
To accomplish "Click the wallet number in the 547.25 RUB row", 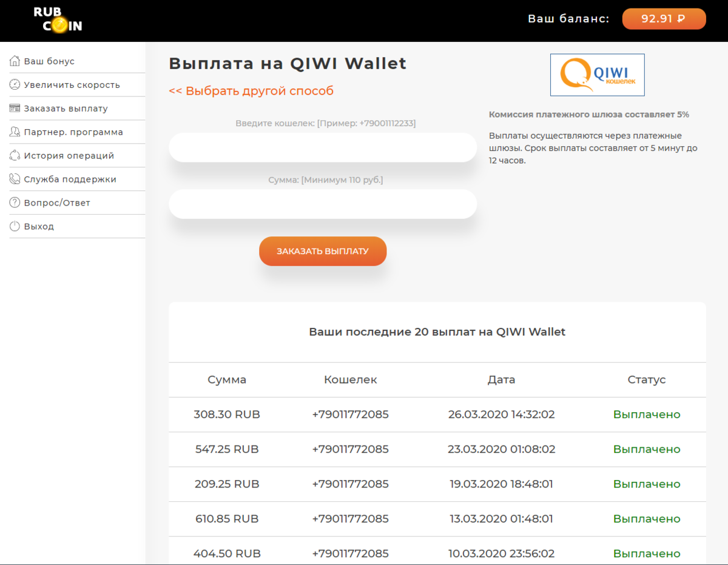I will [351, 449].
